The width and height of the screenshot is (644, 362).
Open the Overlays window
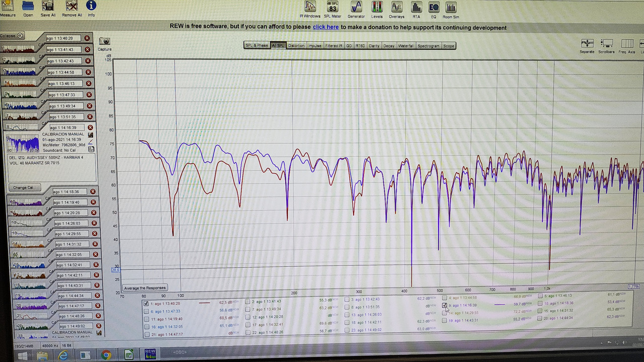pyautogui.click(x=396, y=7)
